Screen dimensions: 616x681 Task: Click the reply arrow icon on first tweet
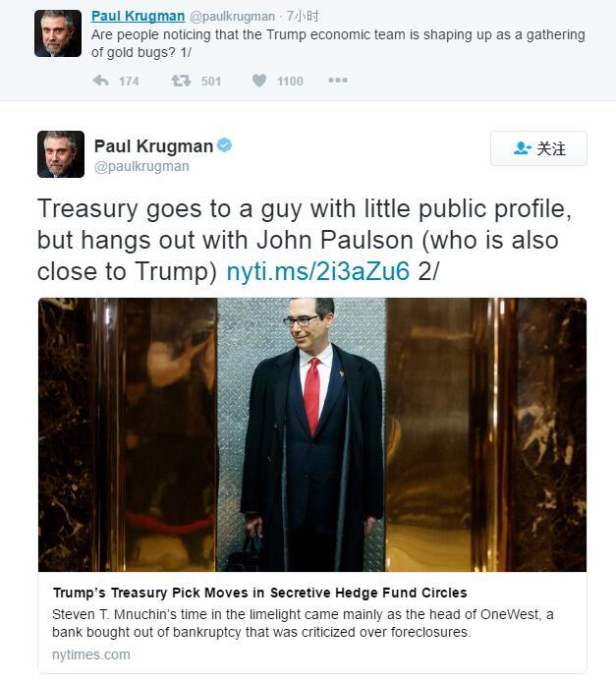(101, 81)
